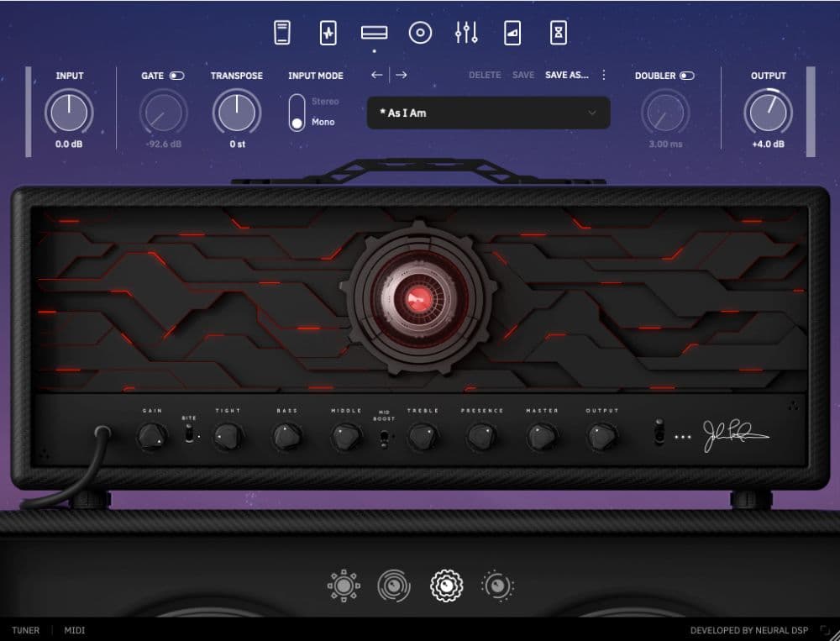Click the '+4.0 dB' output value
The image size is (840, 641).
pos(769,144)
